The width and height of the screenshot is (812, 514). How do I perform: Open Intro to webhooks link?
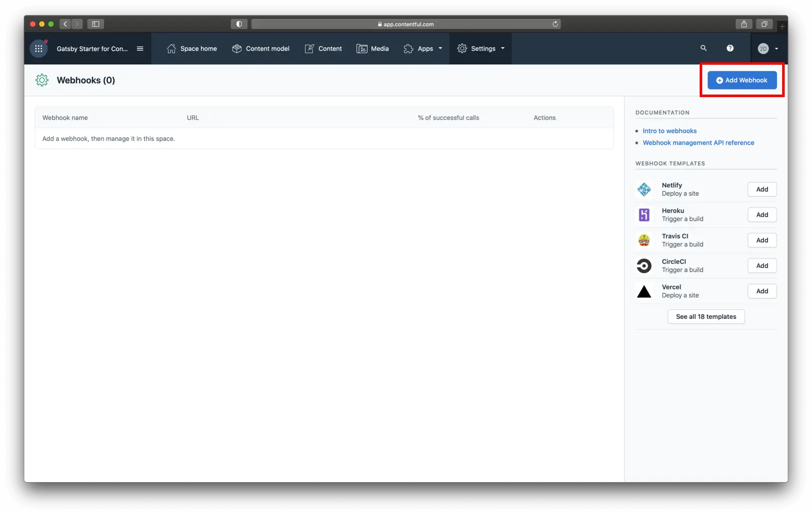pyautogui.click(x=669, y=131)
